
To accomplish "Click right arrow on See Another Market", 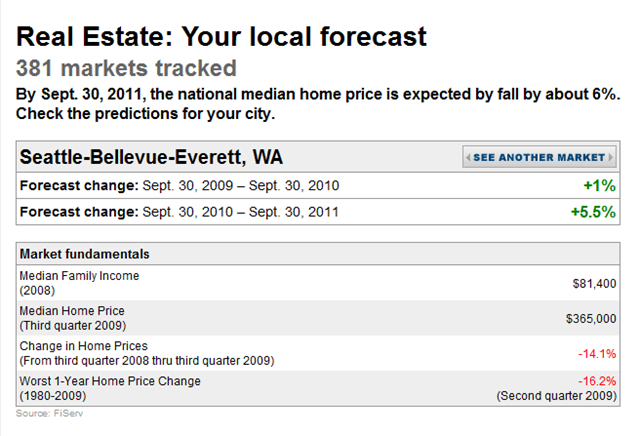I will point(611,157).
